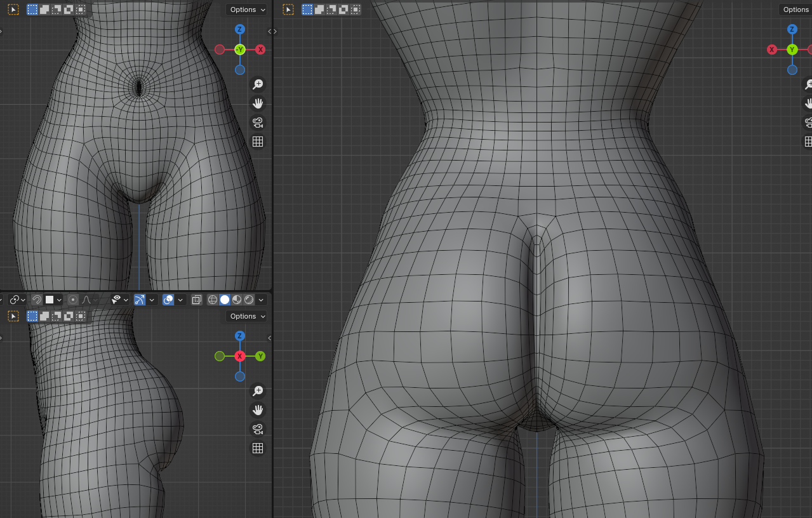
Task: Expand the toolbar arrow on top-left viewport's left edge
Action: click(1, 30)
